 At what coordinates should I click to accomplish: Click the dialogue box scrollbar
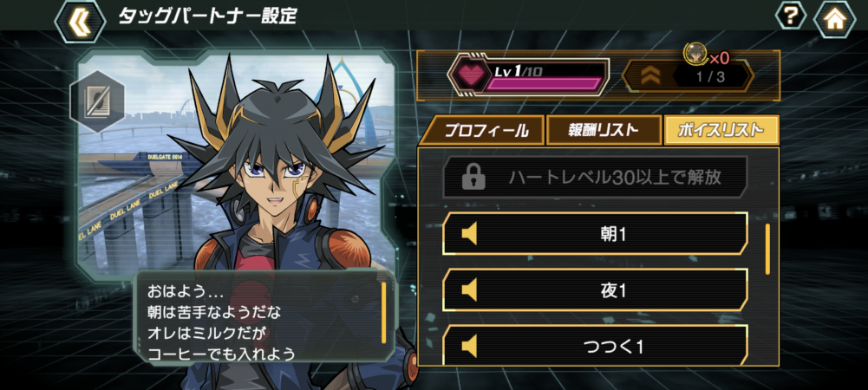coord(383,313)
